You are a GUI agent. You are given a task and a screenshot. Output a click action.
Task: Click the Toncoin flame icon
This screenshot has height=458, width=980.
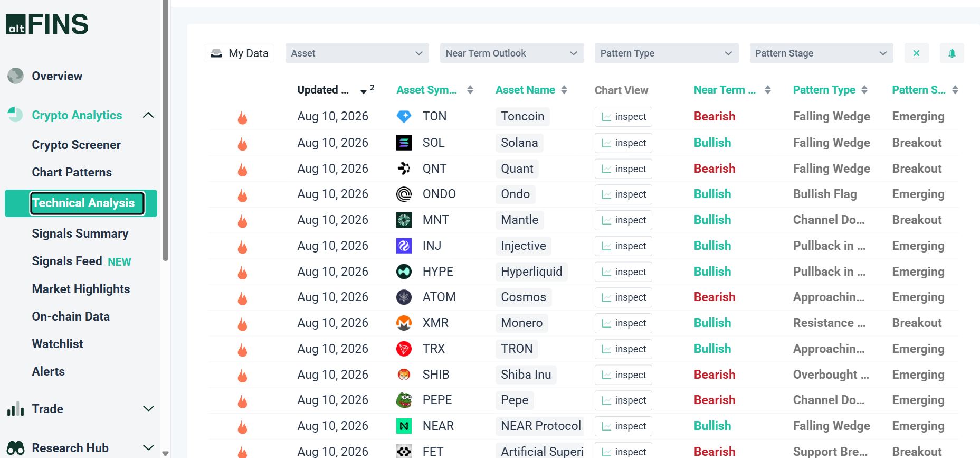[x=242, y=117]
